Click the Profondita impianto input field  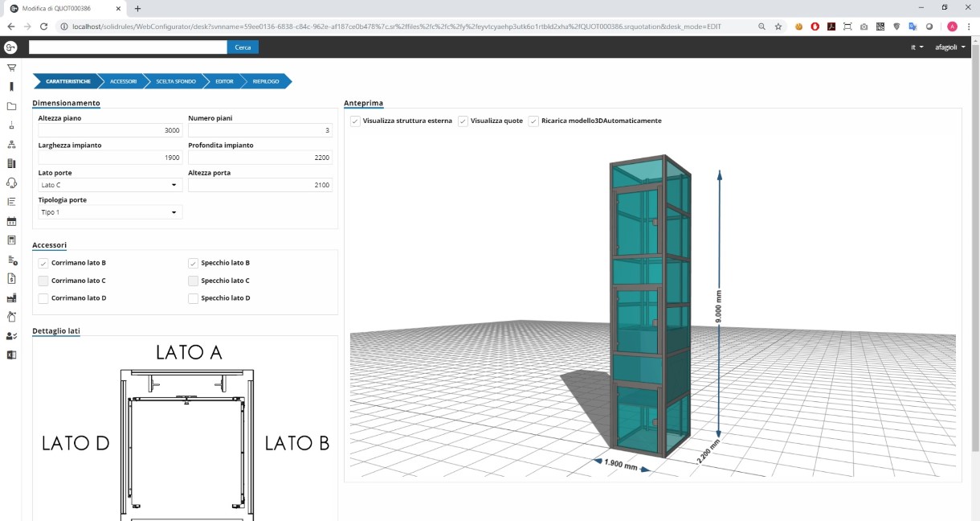[260, 158]
